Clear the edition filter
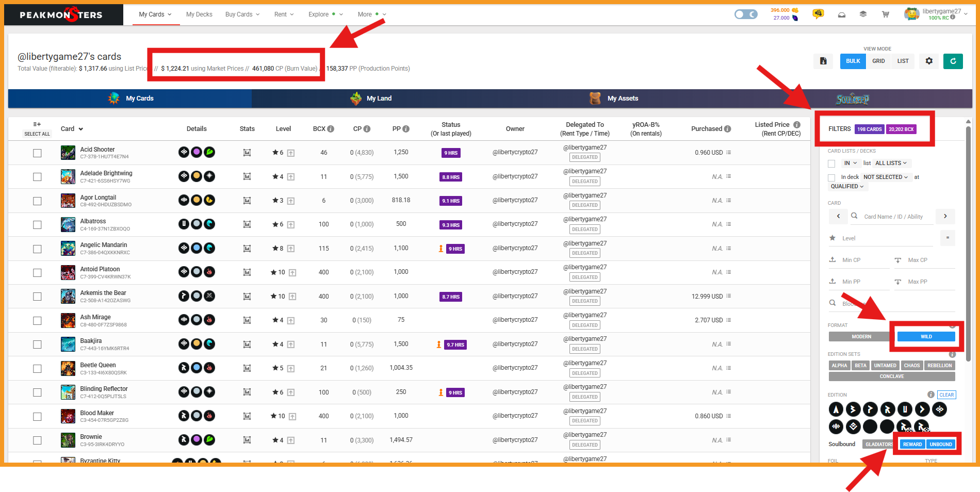980x492 pixels. pyautogui.click(x=946, y=395)
